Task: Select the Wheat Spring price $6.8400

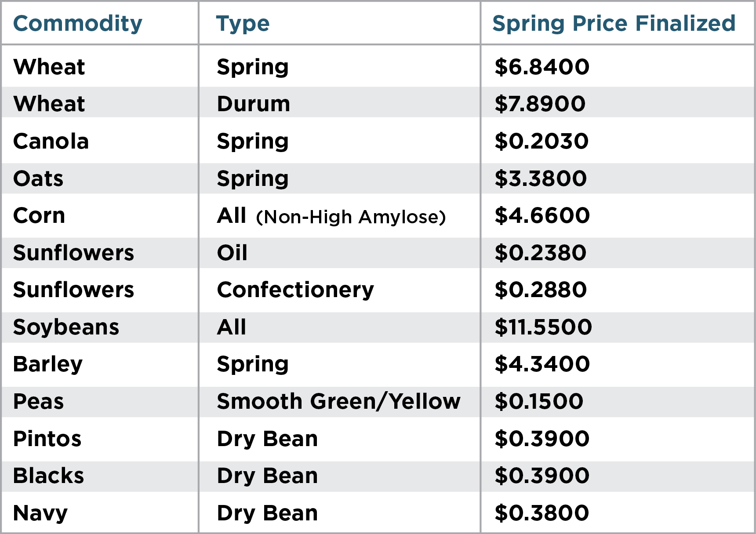Action: tap(542, 67)
